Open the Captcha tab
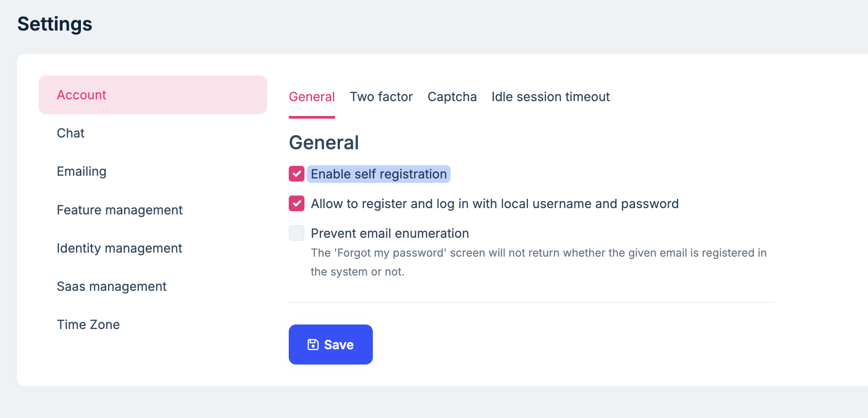This screenshot has width=868, height=418. click(x=452, y=97)
